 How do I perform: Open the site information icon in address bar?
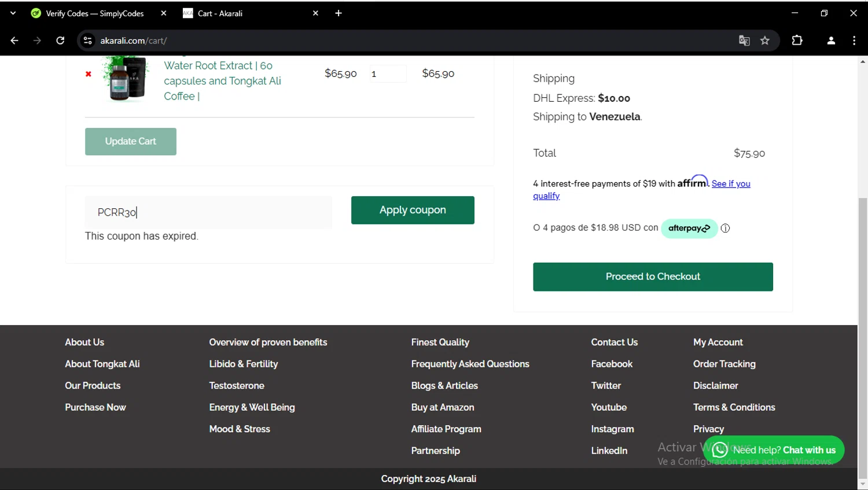tap(87, 40)
